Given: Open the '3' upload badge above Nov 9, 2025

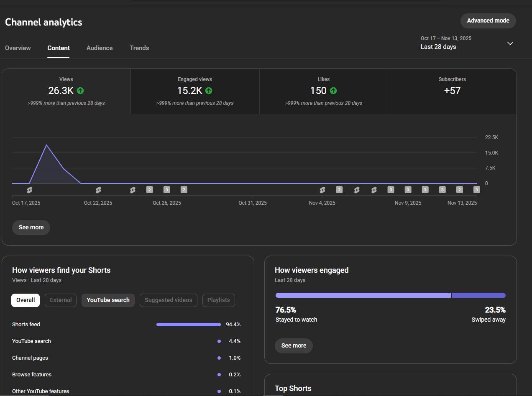Looking at the screenshot, I should point(408,190).
